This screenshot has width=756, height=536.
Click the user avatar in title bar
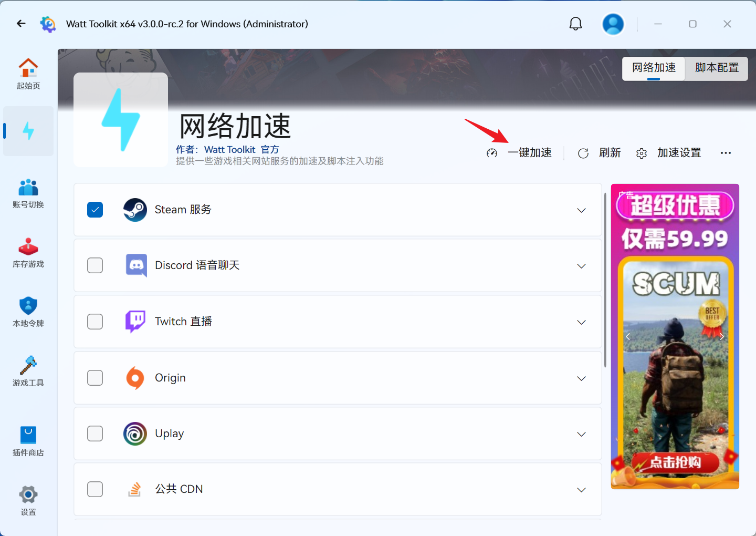(x=613, y=24)
